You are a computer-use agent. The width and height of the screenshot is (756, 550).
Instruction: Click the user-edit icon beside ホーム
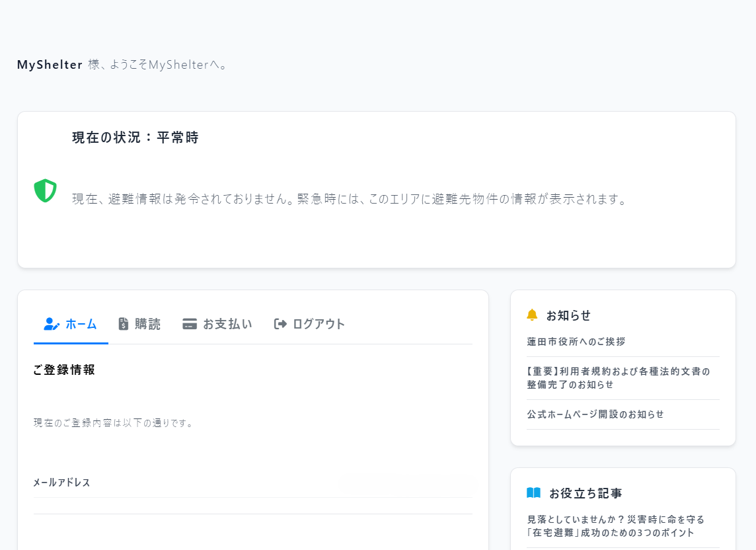[x=52, y=324]
